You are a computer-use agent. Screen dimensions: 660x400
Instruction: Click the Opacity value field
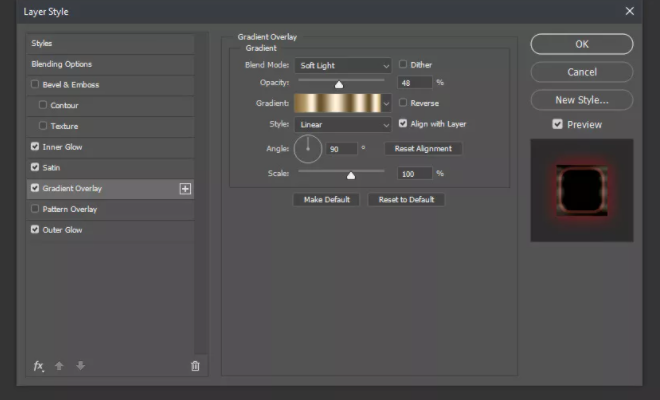pos(415,83)
